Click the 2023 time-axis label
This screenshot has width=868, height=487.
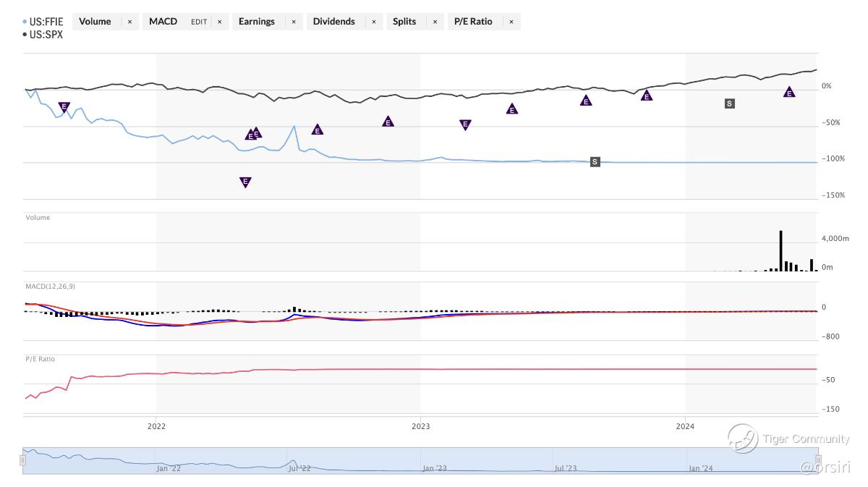[x=420, y=426]
